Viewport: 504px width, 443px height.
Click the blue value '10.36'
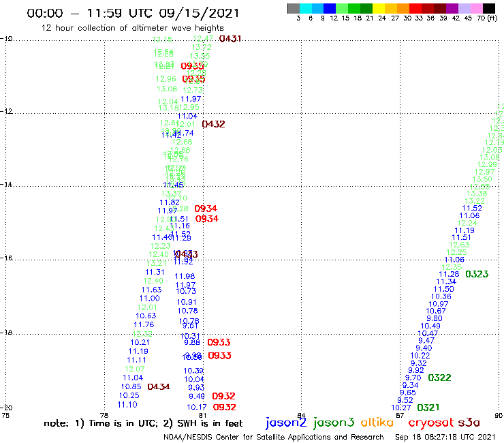click(x=441, y=296)
